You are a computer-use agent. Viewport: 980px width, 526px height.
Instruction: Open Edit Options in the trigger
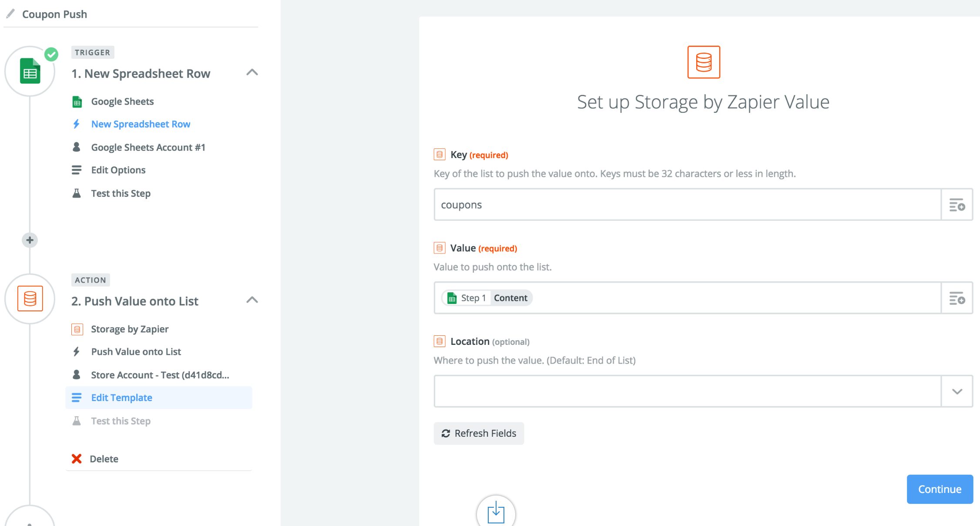point(118,170)
